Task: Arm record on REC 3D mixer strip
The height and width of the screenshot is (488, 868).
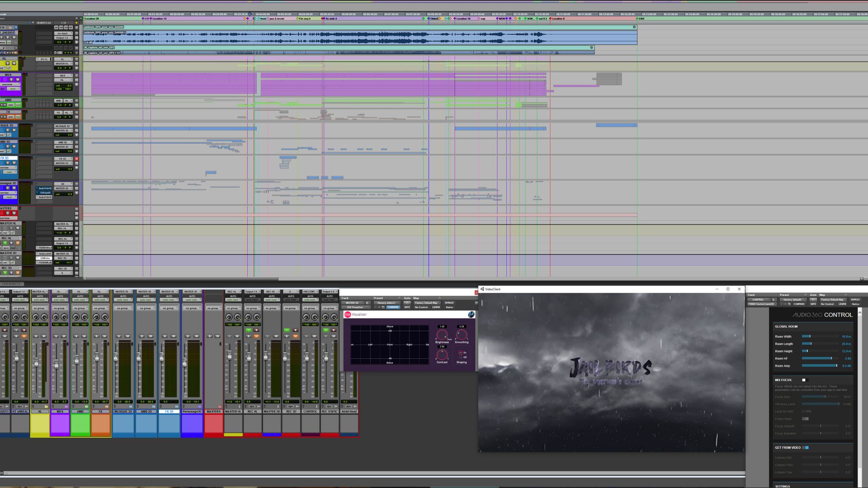Action: click(295, 330)
